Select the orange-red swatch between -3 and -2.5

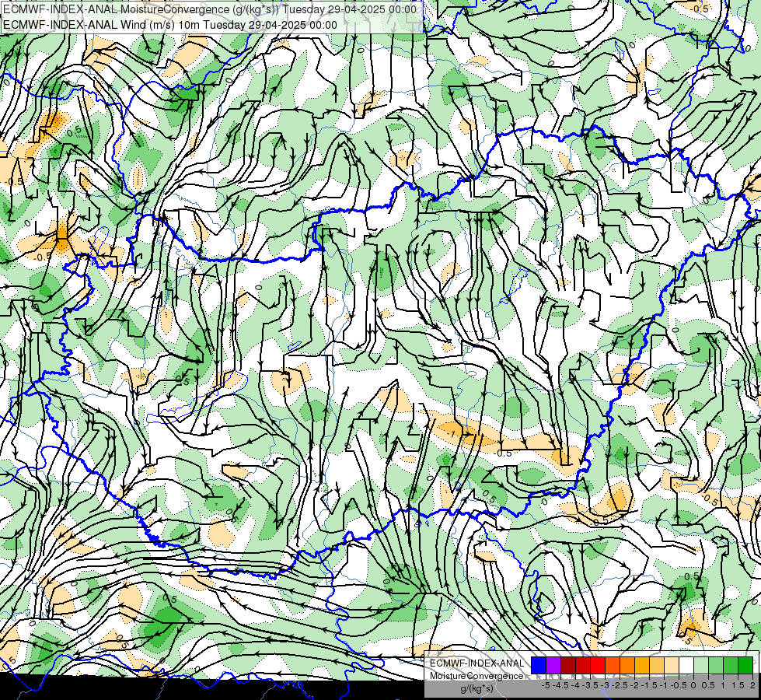pyautogui.click(x=613, y=666)
